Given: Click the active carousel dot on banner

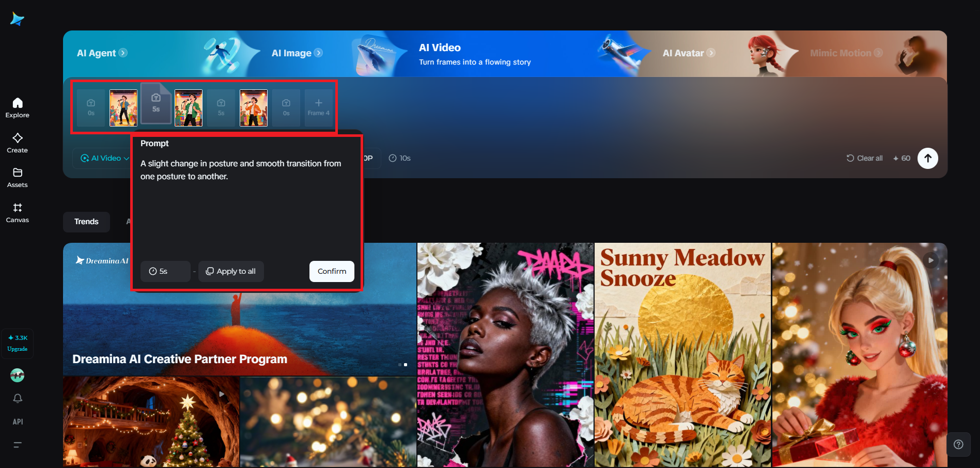Looking at the screenshot, I should point(406,365).
